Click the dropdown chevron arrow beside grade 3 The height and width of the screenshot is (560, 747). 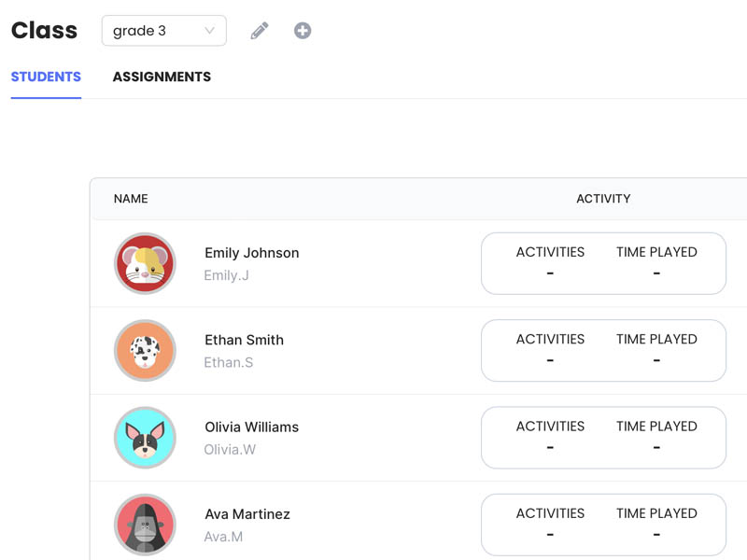(209, 31)
